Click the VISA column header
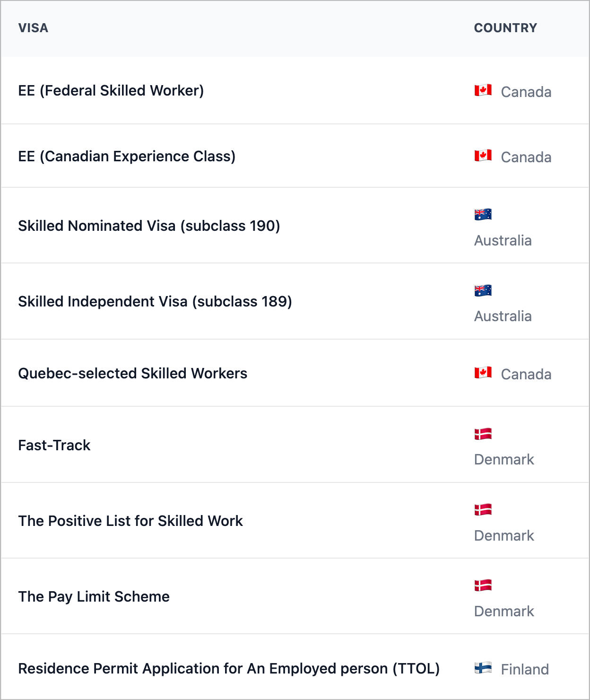Viewport: 590px width, 700px height. [33, 28]
